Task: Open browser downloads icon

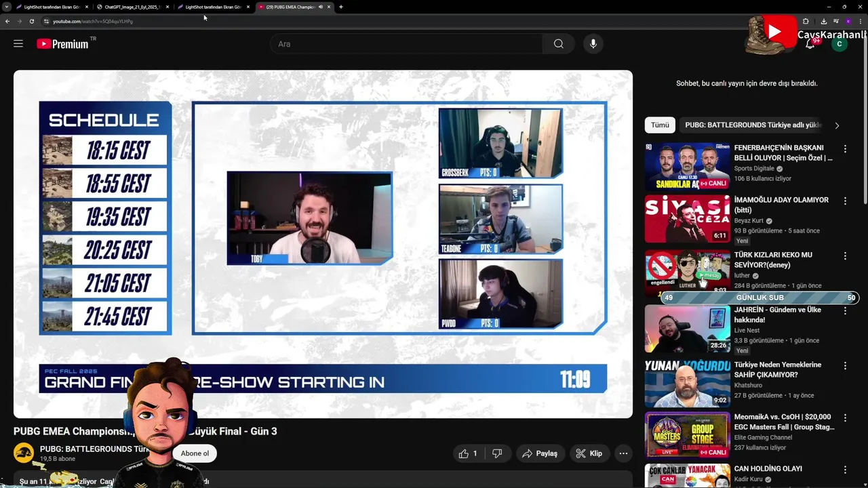Action: click(824, 21)
